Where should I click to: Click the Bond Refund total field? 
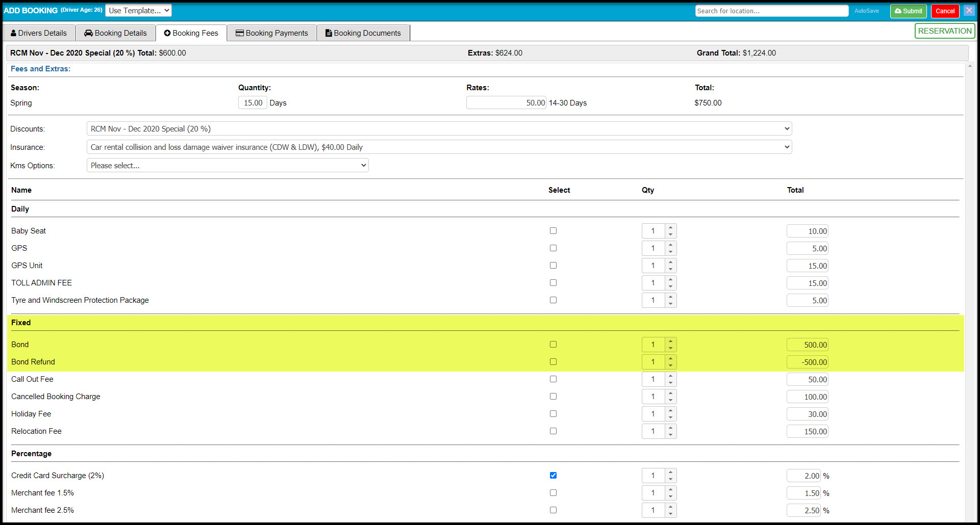click(807, 362)
